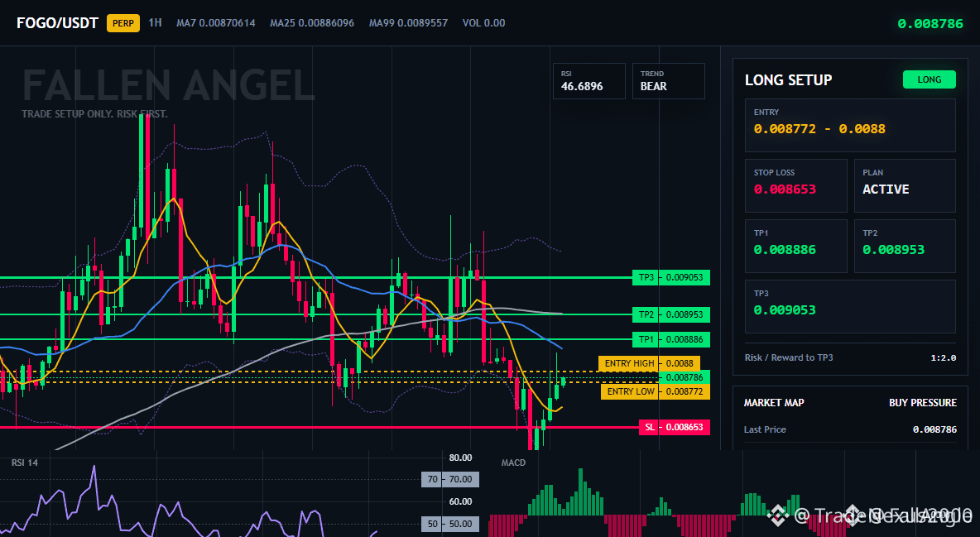This screenshot has height=537, width=980.
Task: Click the green LONG badge button
Action: click(x=930, y=79)
